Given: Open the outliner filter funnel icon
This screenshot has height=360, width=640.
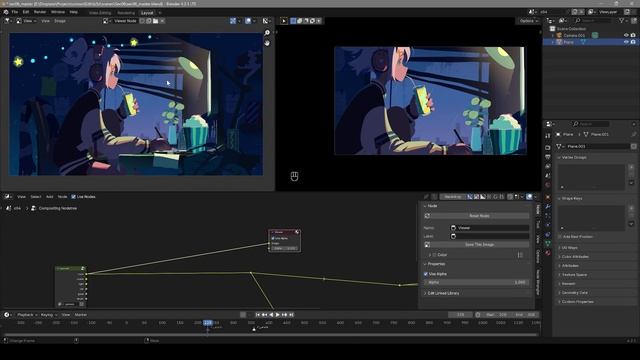Looking at the screenshot, I should point(622,20).
